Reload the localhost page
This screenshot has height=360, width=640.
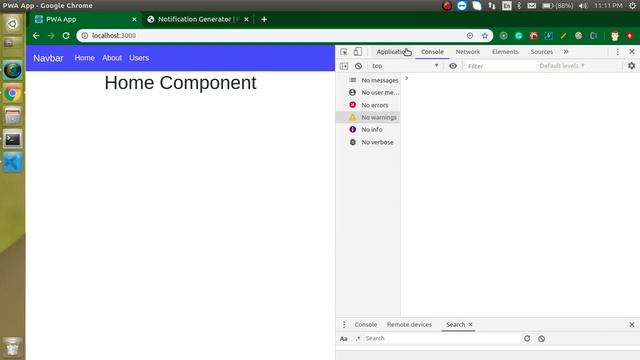click(66, 36)
